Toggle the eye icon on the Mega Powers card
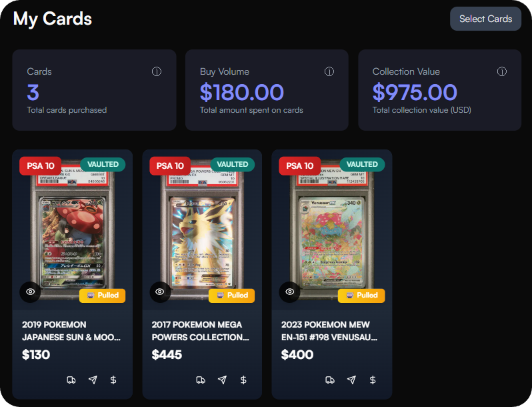Image resolution: width=532 pixels, height=407 pixels. click(160, 292)
